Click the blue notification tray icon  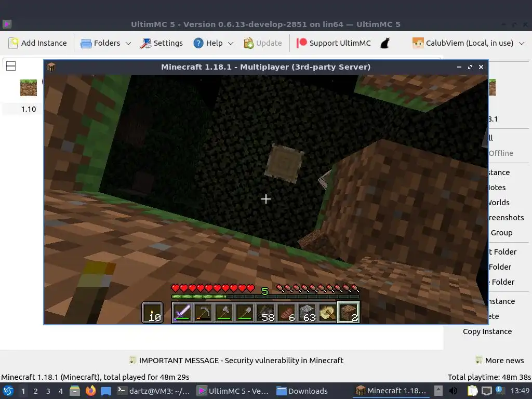click(499, 390)
